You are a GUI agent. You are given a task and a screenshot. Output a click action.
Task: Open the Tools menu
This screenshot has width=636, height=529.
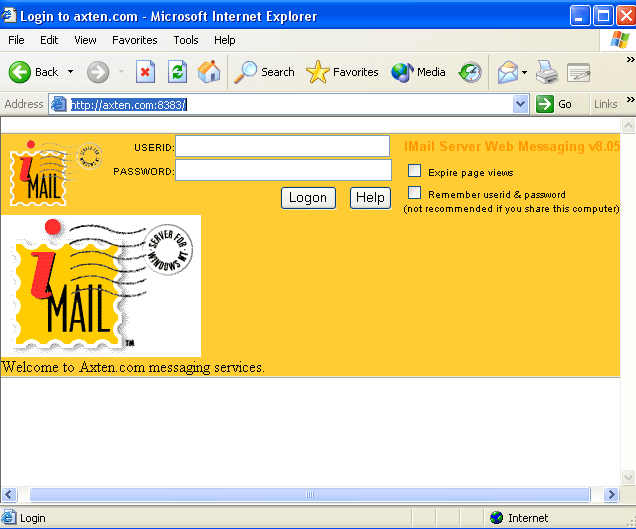(x=186, y=40)
